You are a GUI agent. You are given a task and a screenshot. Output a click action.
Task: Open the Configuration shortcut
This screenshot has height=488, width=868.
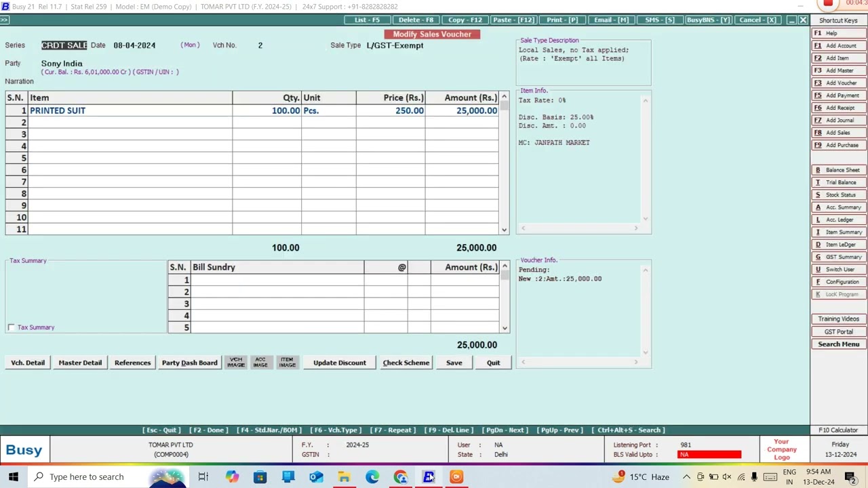point(839,282)
